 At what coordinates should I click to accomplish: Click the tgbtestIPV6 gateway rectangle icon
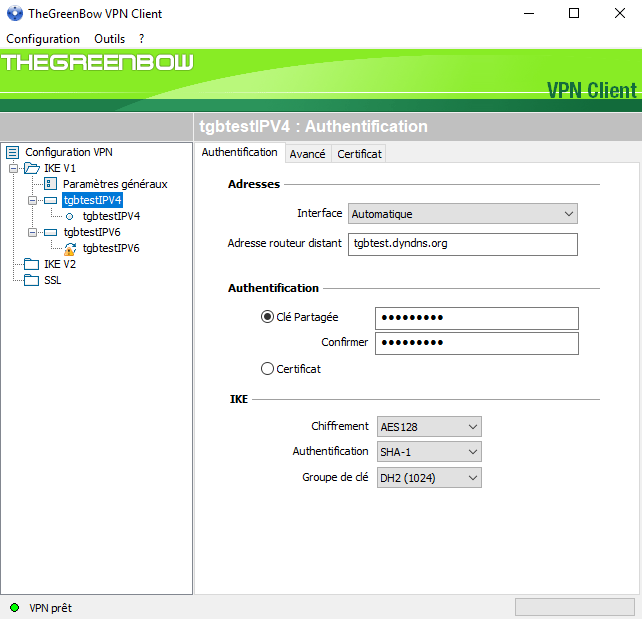click(x=50, y=233)
